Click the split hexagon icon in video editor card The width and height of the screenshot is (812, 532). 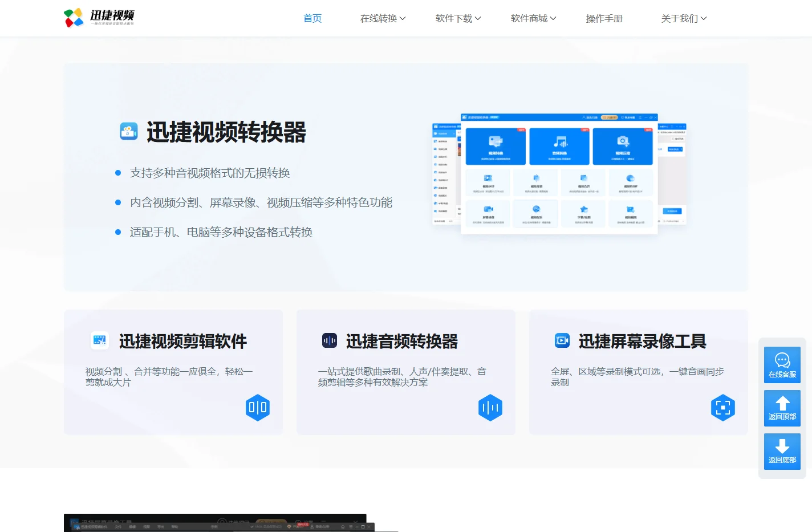click(258, 408)
